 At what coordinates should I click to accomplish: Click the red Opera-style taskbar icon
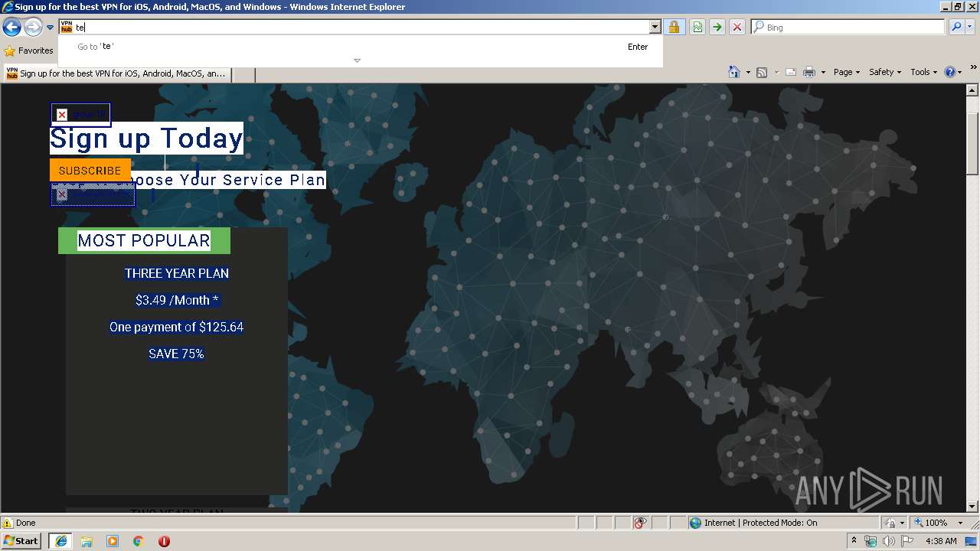point(164,541)
